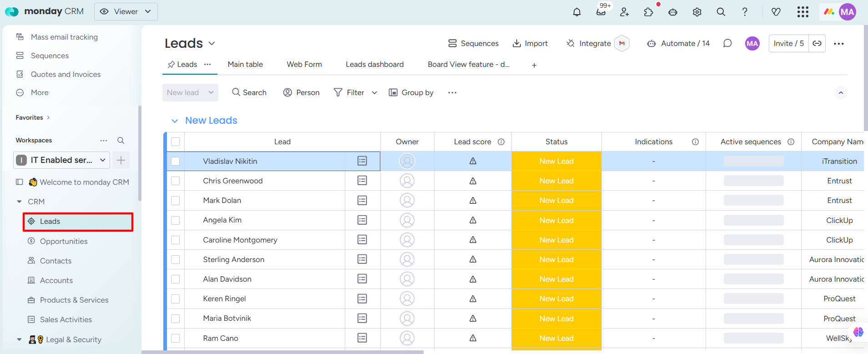Open the board options three-dot menu

tap(839, 44)
